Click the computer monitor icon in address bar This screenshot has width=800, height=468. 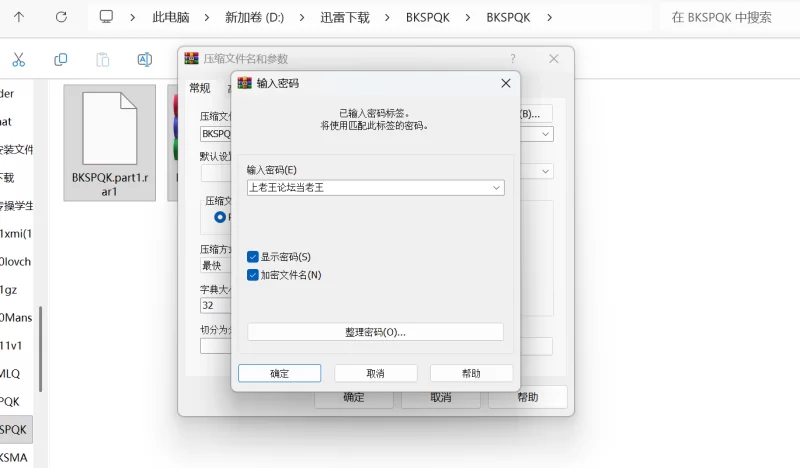pos(107,17)
